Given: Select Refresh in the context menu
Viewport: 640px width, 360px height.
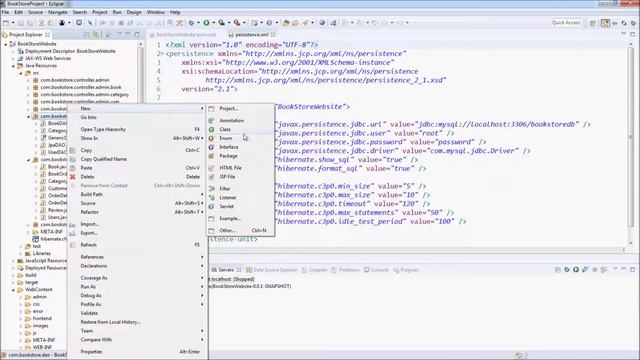Looking at the screenshot, I should 137,245.
